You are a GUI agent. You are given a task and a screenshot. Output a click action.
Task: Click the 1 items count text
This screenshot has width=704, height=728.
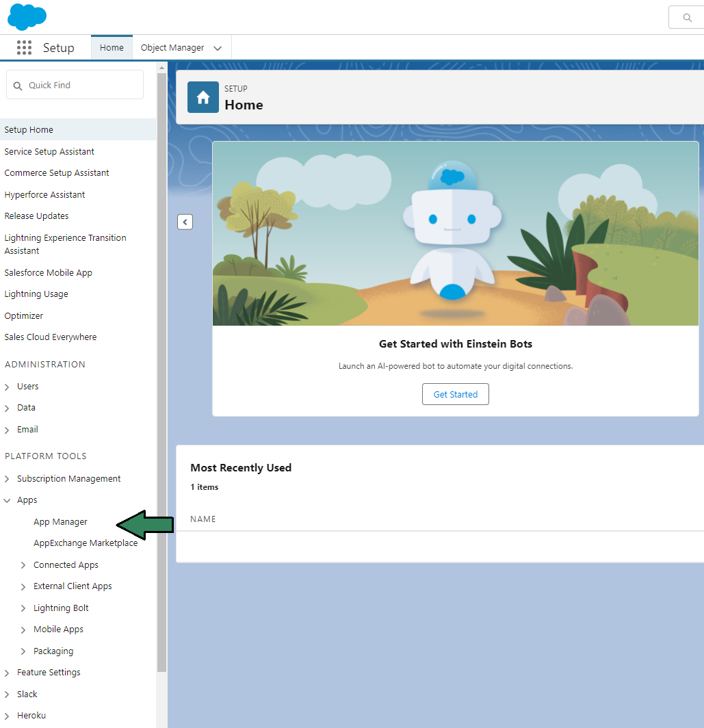click(205, 487)
